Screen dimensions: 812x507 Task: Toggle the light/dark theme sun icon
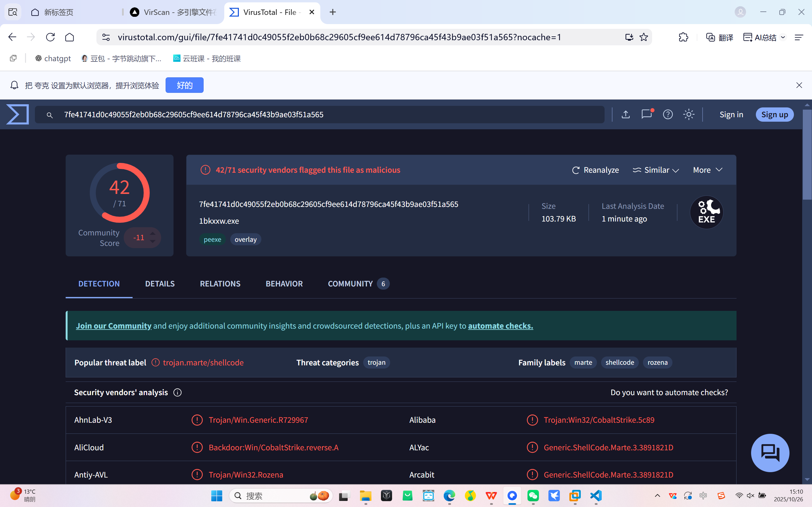[x=689, y=114]
